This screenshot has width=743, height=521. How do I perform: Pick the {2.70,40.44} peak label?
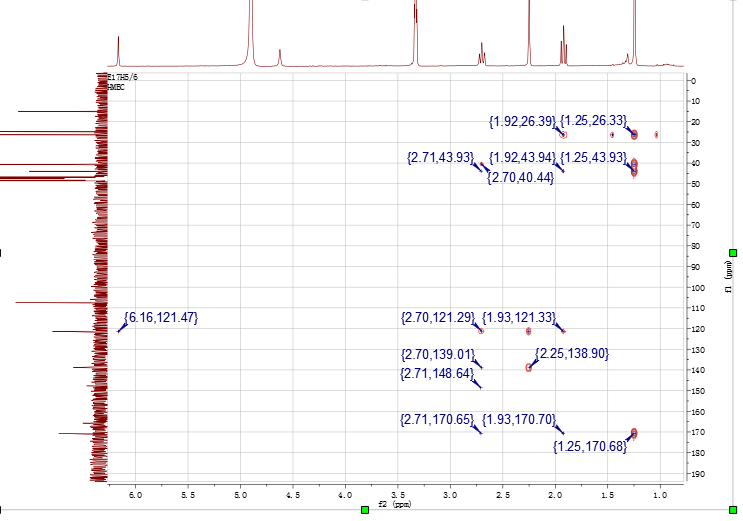[x=521, y=178]
